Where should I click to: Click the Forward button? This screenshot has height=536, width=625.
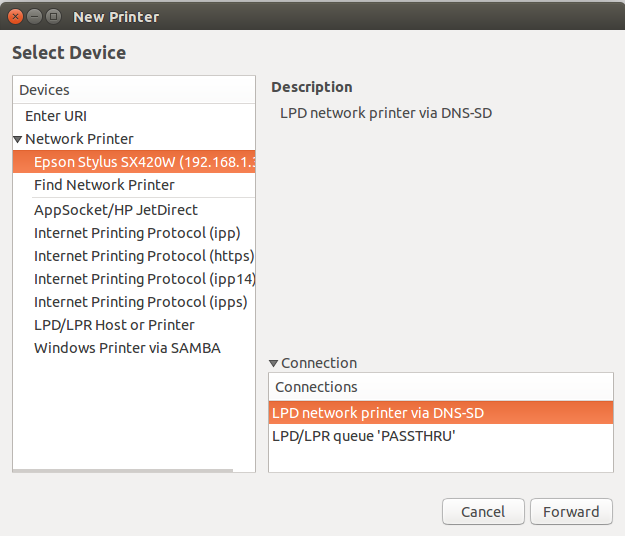571,512
